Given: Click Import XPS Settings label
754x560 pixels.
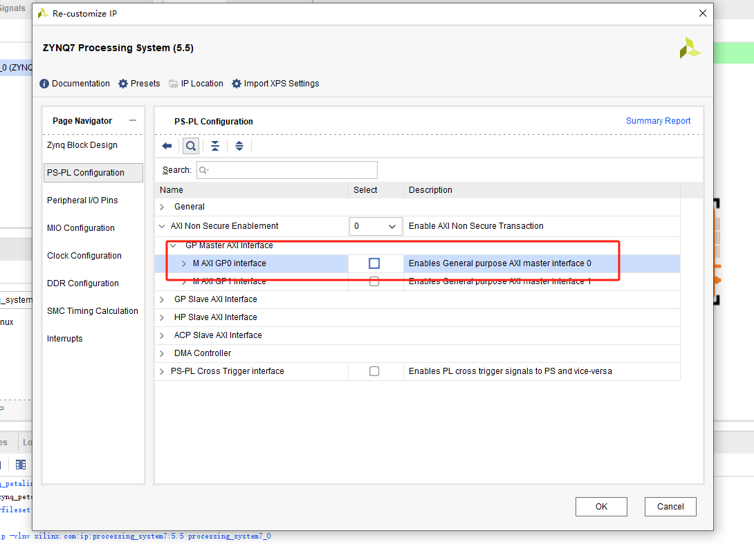Looking at the screenshot, I should [x=282, y=84].
